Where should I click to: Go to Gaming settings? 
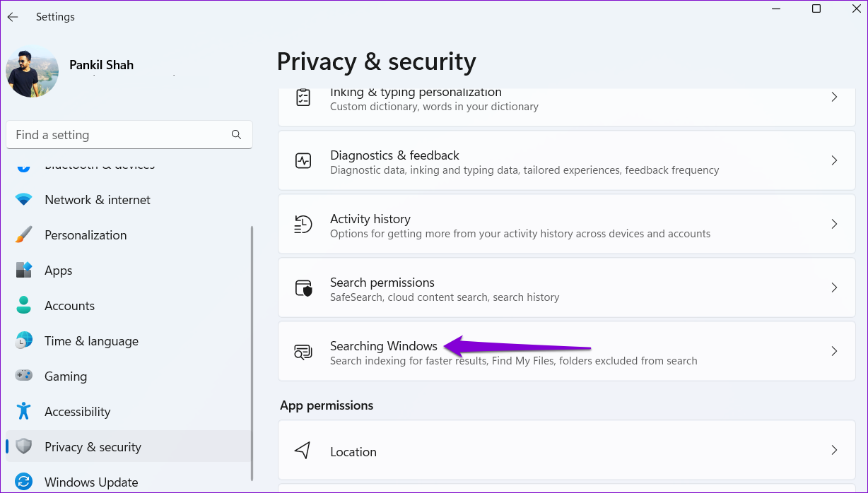click(x=129, y=376)
